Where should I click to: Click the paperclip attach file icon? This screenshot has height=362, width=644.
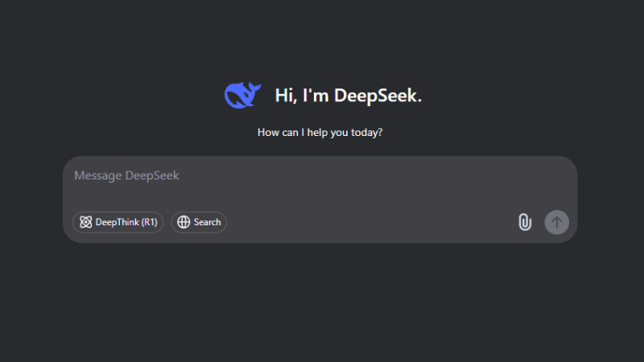pos(525,222)
